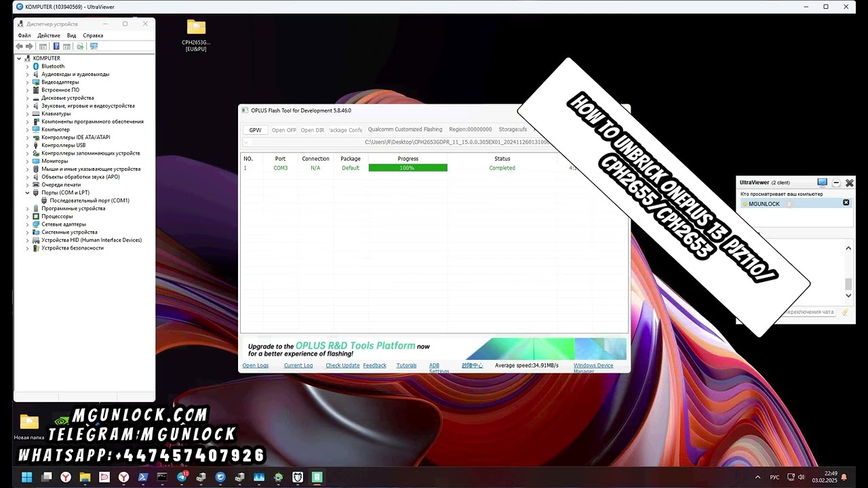Expand the Процессоры category
The height and width of the screenshot is (488, 868).
[27, 216]
